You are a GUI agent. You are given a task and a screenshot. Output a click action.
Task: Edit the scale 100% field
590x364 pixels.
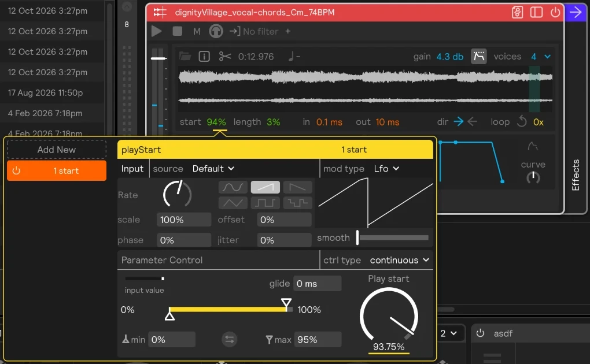tap(183, 220)
